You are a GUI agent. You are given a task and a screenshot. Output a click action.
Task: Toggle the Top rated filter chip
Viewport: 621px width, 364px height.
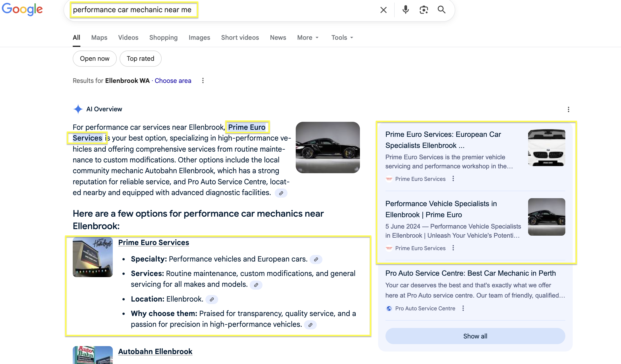[x=140, y=58]
